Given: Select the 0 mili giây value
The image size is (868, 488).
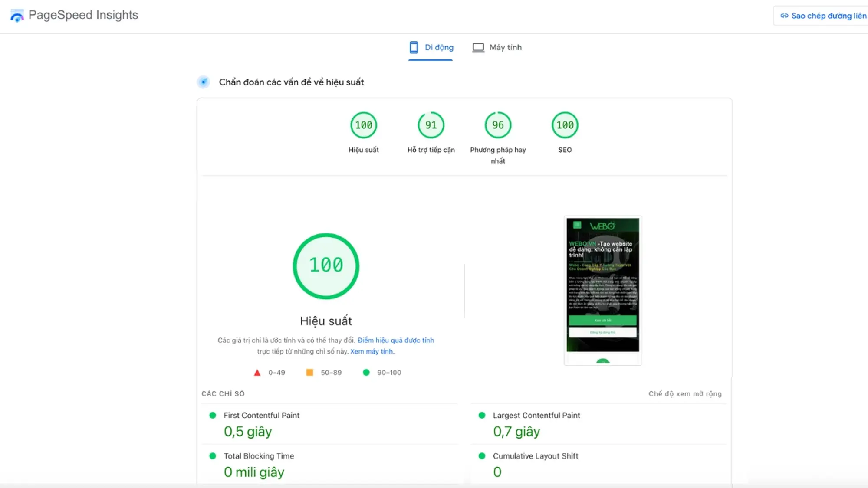Looking at the screenshot, I should [254, 472].
